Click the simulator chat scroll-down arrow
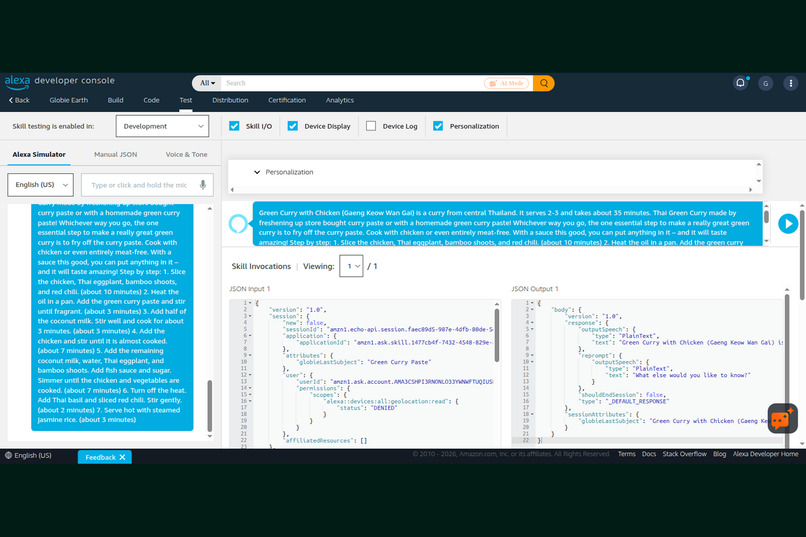This screenshot has height=537, width=806. 210,436
